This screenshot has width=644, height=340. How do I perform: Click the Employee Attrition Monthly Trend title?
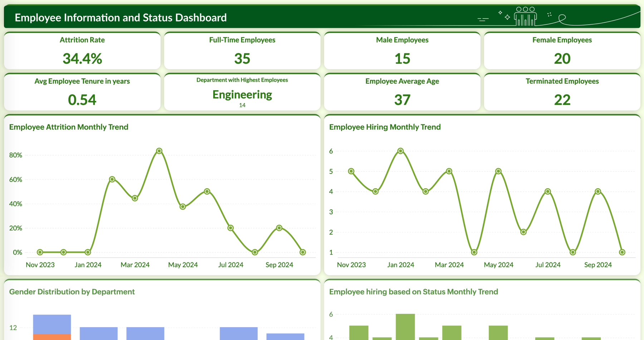click(x=69, y=127)
